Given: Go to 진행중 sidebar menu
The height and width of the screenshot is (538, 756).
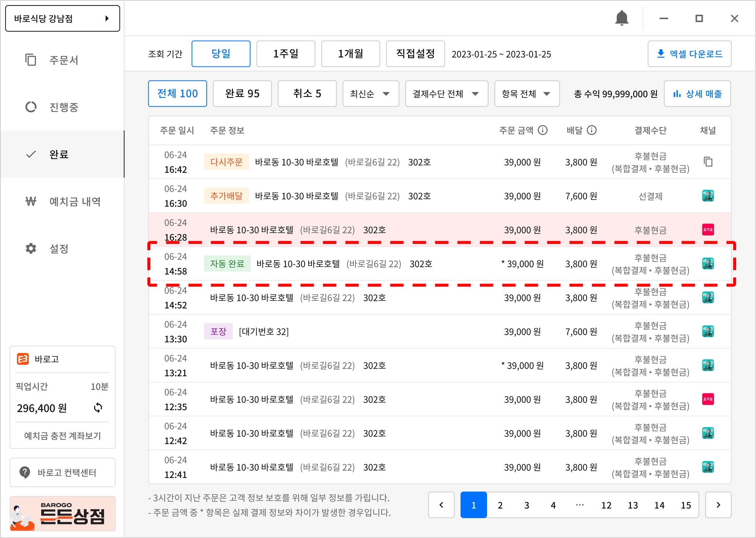Looking at the screenshot, I should [x=63, y=107].
